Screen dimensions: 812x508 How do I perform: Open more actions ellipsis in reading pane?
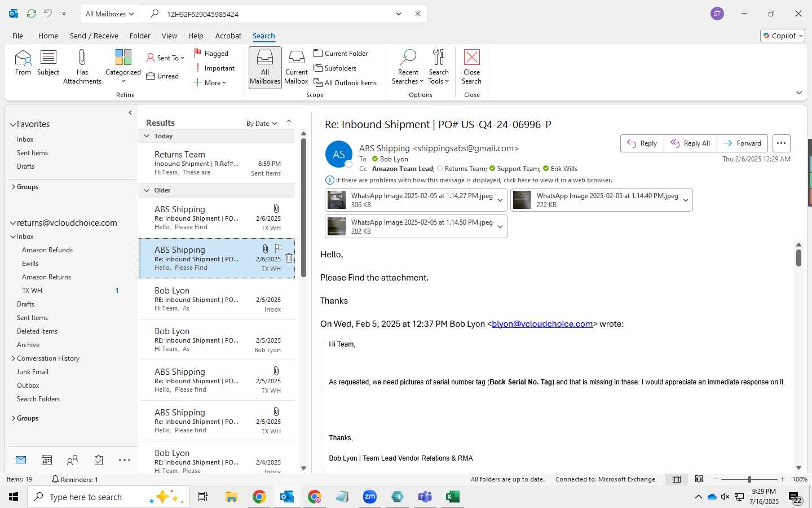point(781,143)
